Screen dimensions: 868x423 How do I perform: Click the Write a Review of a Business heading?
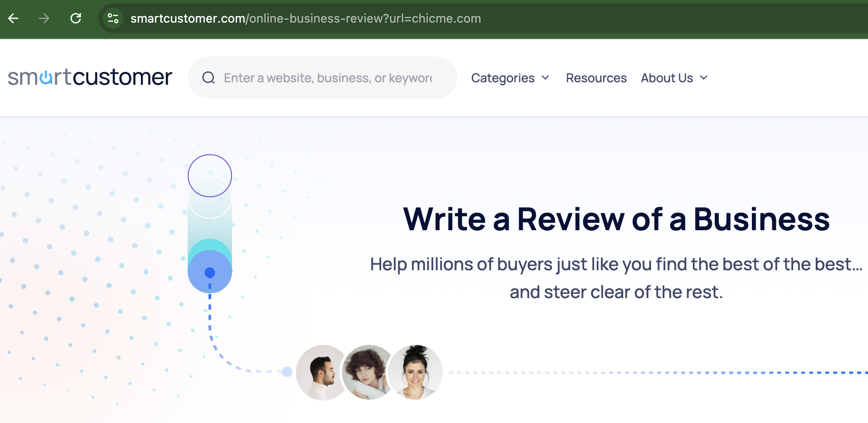(616, 219)
